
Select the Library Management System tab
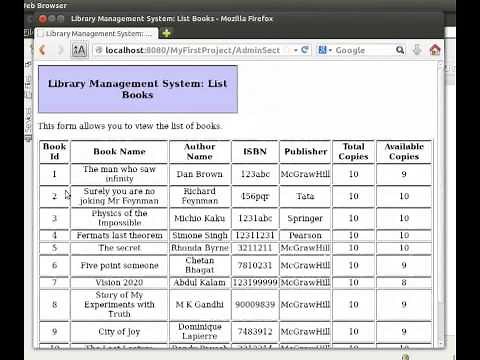(96, 34)
